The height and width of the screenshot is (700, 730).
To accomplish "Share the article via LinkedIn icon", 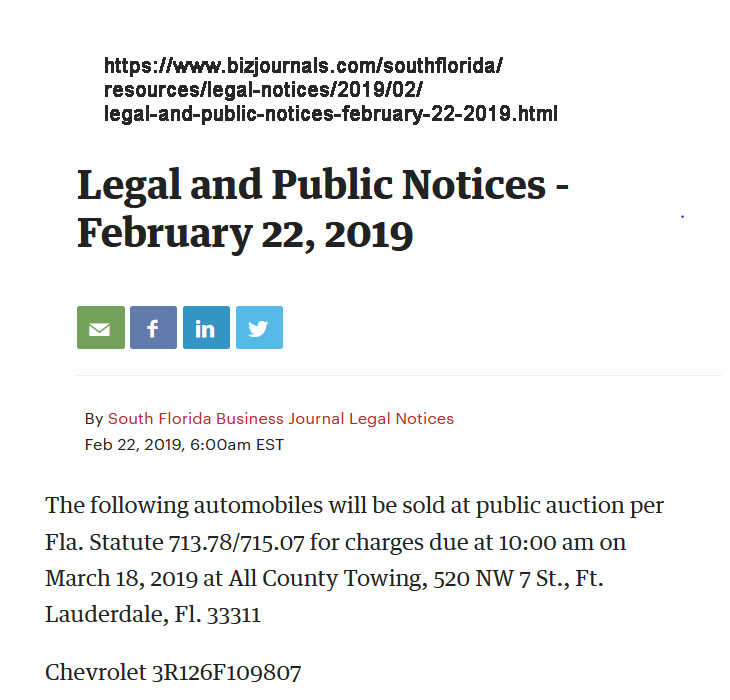I will point(206,328).
